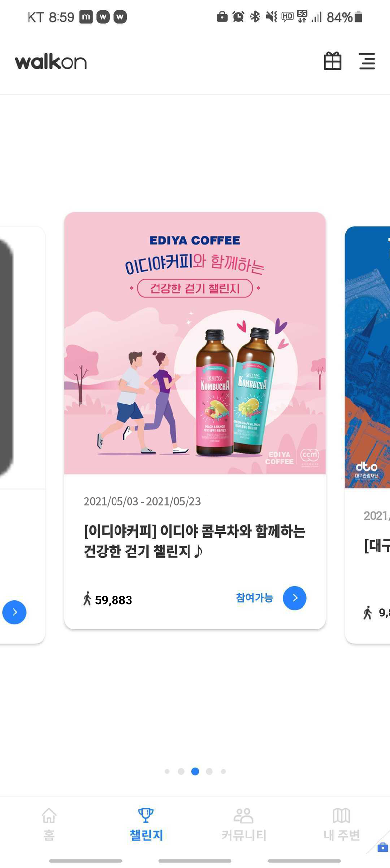
Task: Open the Daegu tourism challenge card image
Action: [x=367, y=357]
